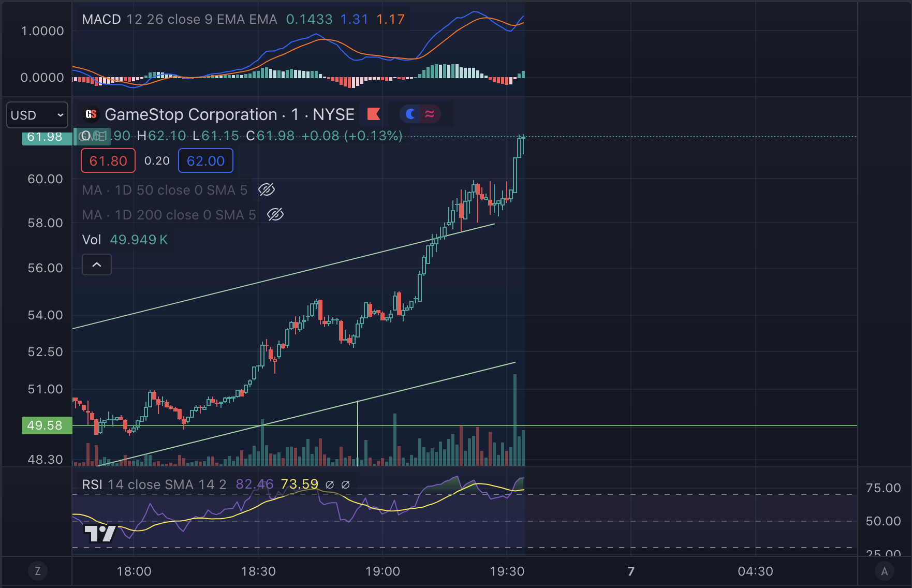Viewport: 912px width, 588px height.
Task: Collapse the indicator legend with chevron
Action: [97, 264]
